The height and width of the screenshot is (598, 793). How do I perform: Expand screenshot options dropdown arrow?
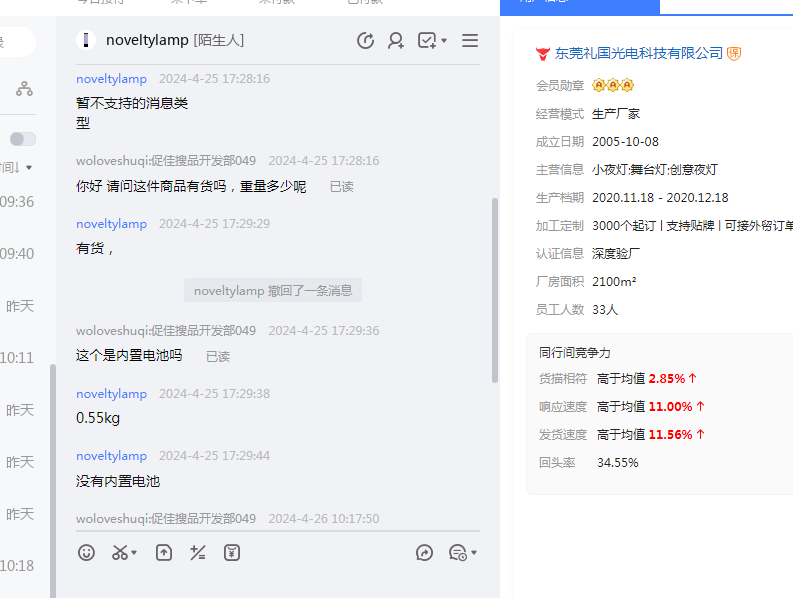[134, 552]
